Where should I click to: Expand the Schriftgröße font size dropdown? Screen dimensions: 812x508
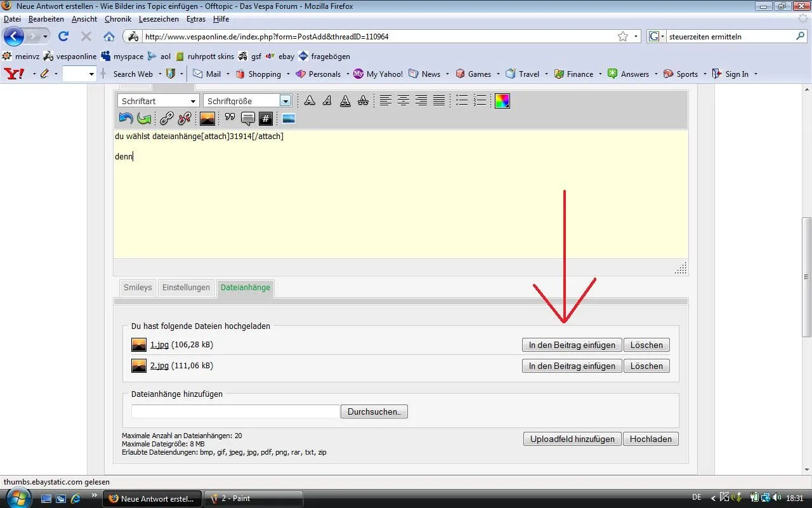point(285,101)
